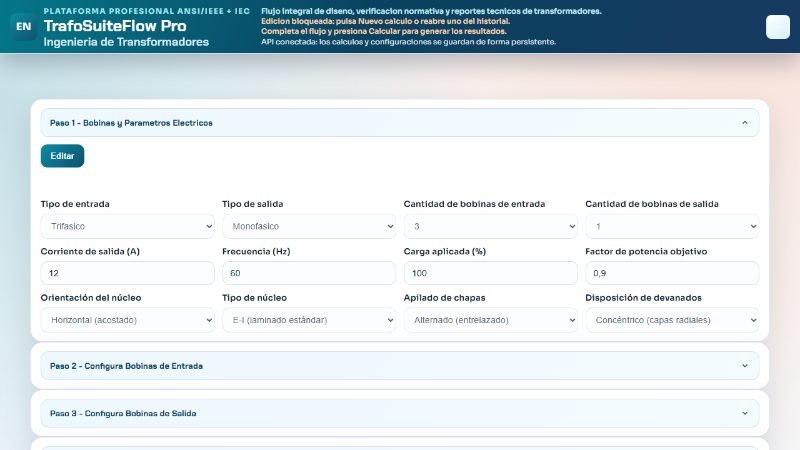Viewport: 800px width, 450px height.
Task: Open Cantidad de bobinas de salida dropdown
Action: click(672, 226)
